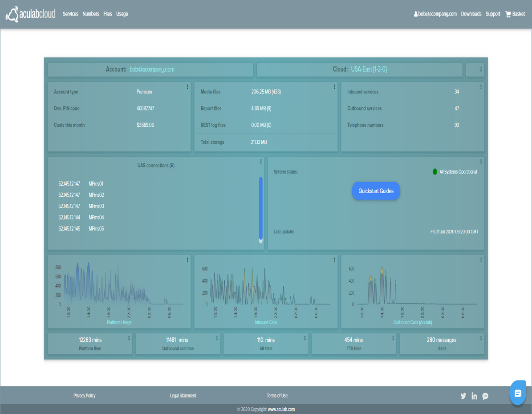Open the messages Sent tile options menu

tap(481, 338)
